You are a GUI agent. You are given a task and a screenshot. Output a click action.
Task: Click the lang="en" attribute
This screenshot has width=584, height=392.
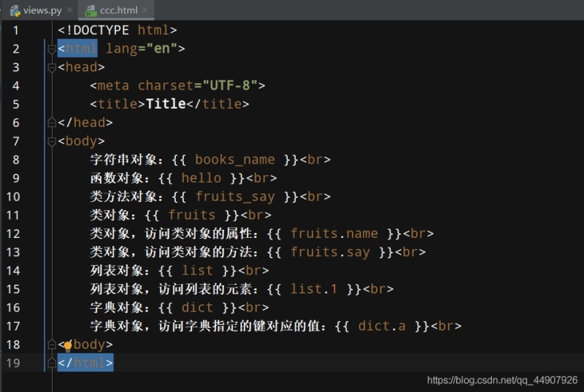click(142, 49)
